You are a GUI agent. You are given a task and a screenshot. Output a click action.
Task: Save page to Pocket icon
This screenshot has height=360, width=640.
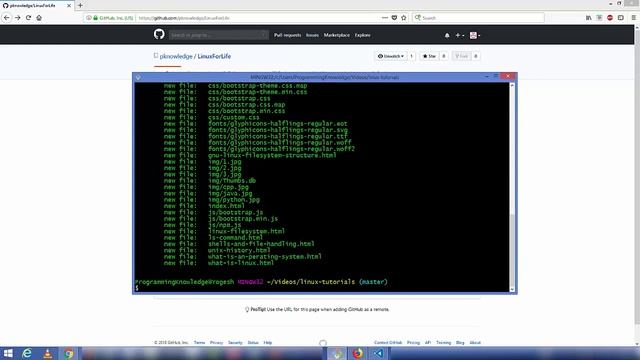pos(394,18)
